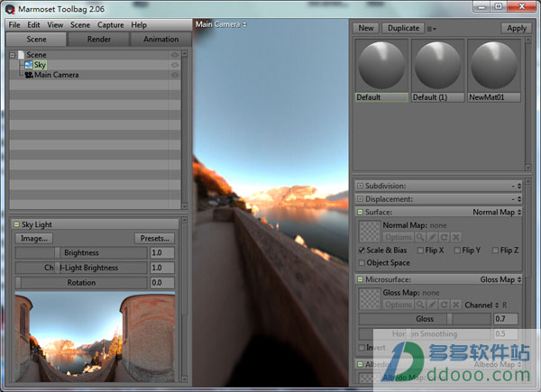Click the Child-Light Brightness slider

[x=81, y=268]
